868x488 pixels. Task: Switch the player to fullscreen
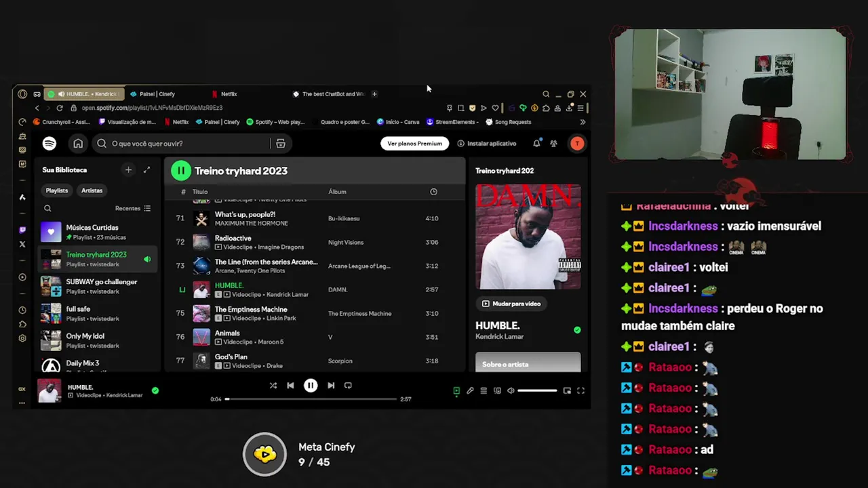[580, 391]
